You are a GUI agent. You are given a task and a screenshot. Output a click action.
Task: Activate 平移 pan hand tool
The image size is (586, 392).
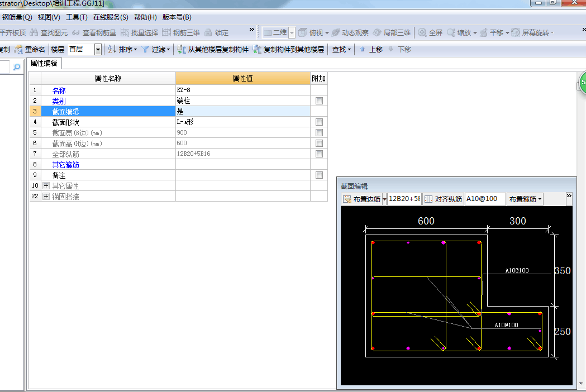(x=484, y=32)
